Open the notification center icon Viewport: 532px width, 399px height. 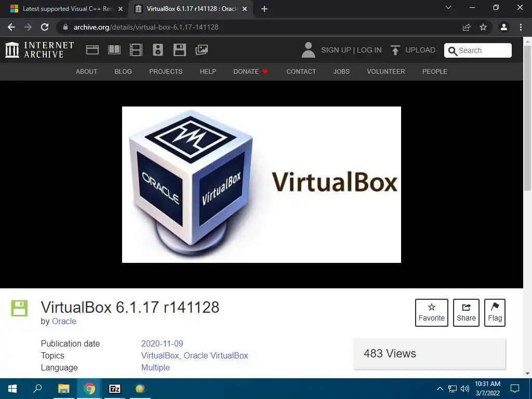[515, 389]
